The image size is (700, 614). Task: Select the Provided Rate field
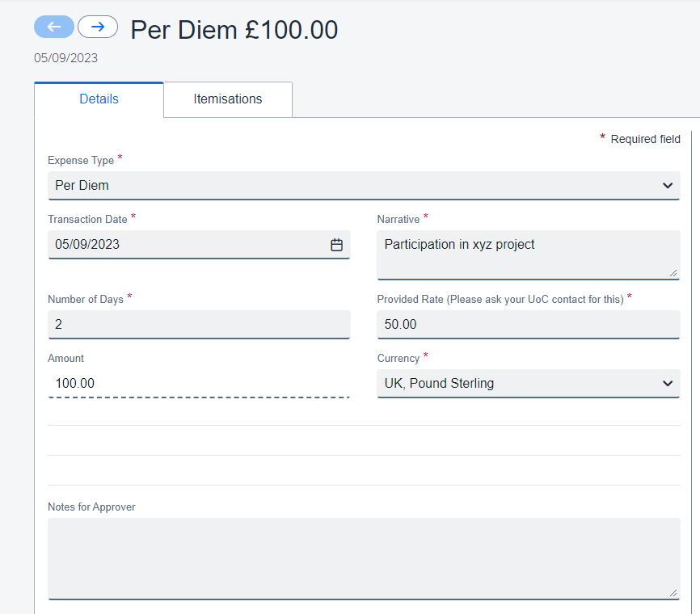[528, 324]
